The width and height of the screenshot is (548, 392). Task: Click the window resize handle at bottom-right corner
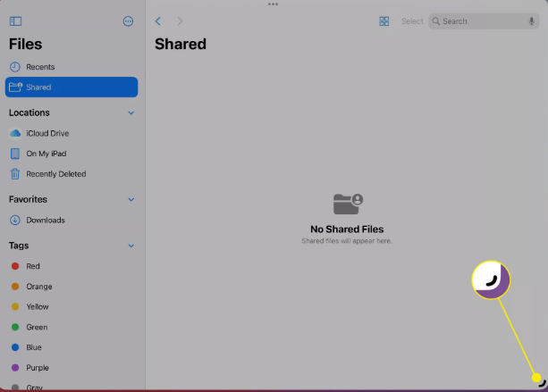tap(542, 384)
